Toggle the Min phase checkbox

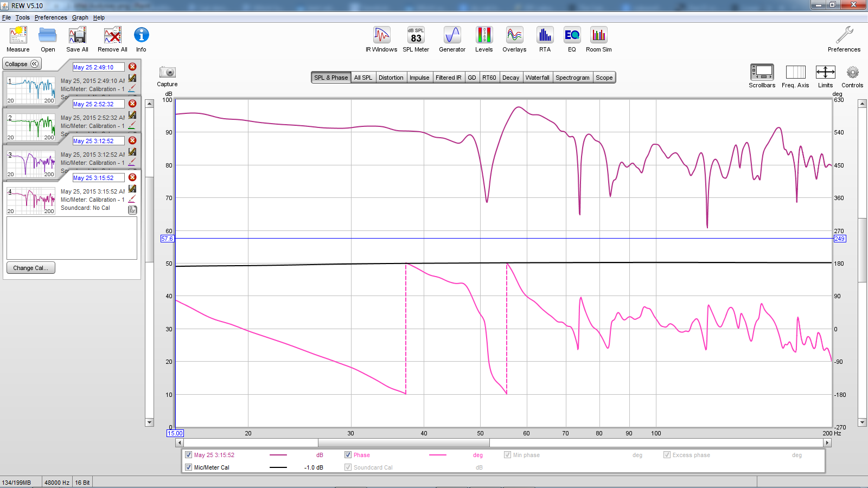(507, 455)
